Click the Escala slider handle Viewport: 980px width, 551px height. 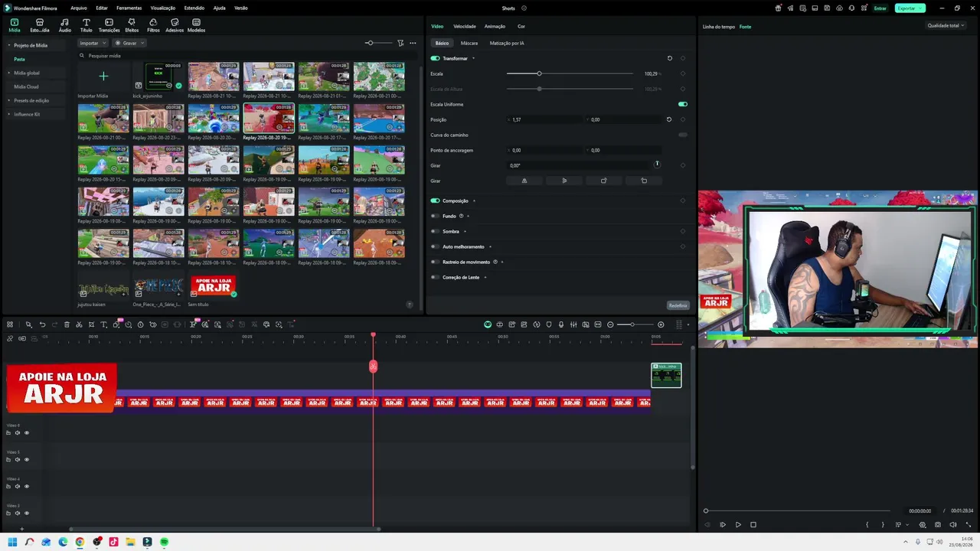539,73
